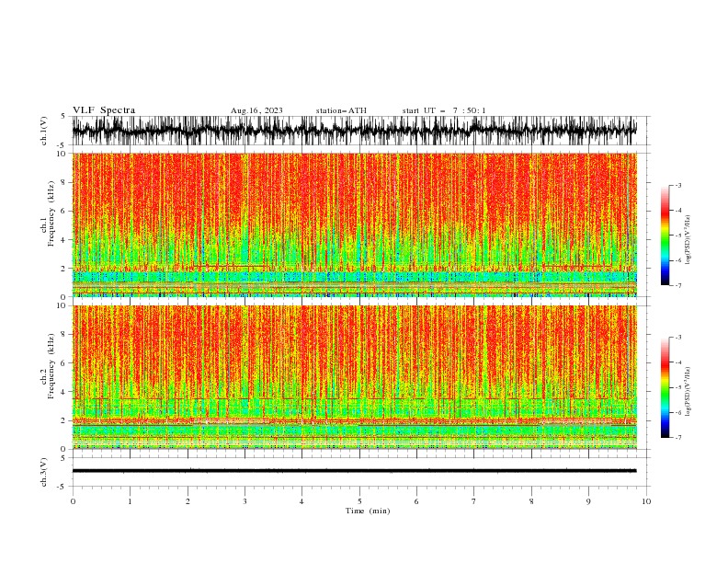Click the "ch.3(V)" axis label

click(x=44, y=472)
